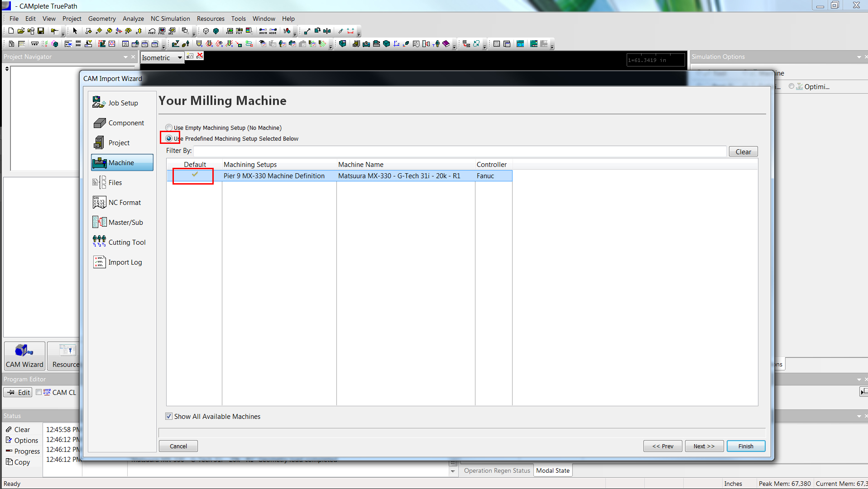Open the Analyze menu
The image size is (868, 489).
[133, 19]
